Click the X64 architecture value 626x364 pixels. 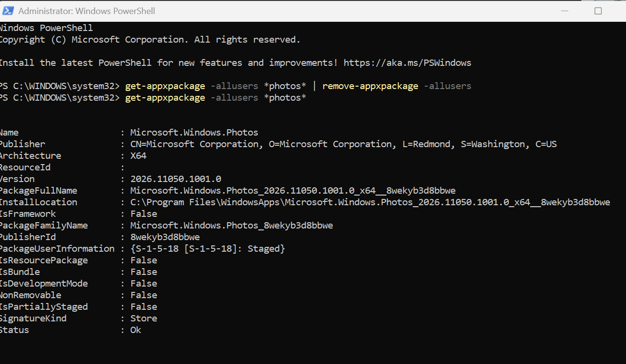tap(138, 156)
